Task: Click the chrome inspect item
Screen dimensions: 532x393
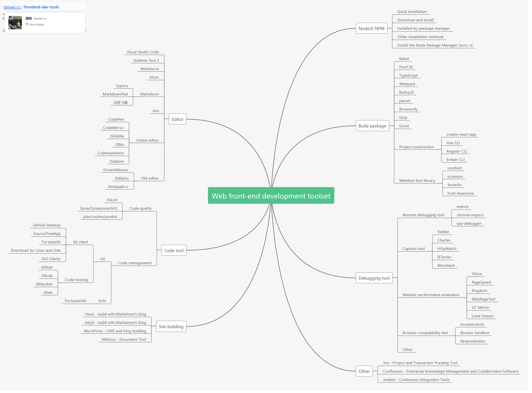Action: [x=473, y=216]
